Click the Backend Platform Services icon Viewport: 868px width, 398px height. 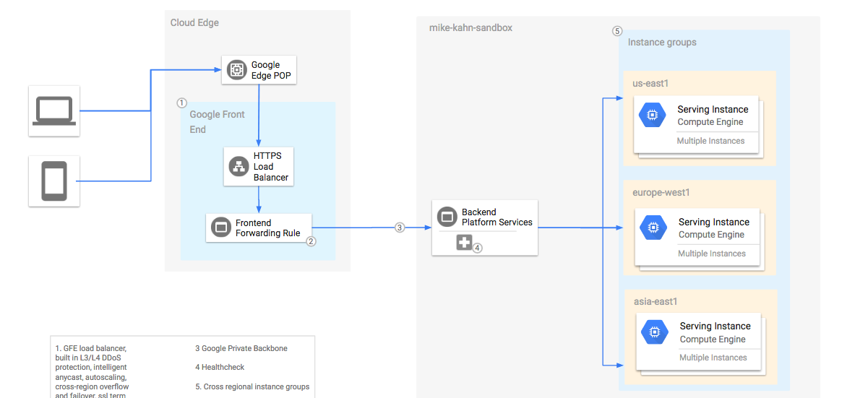tap(447, 217)
